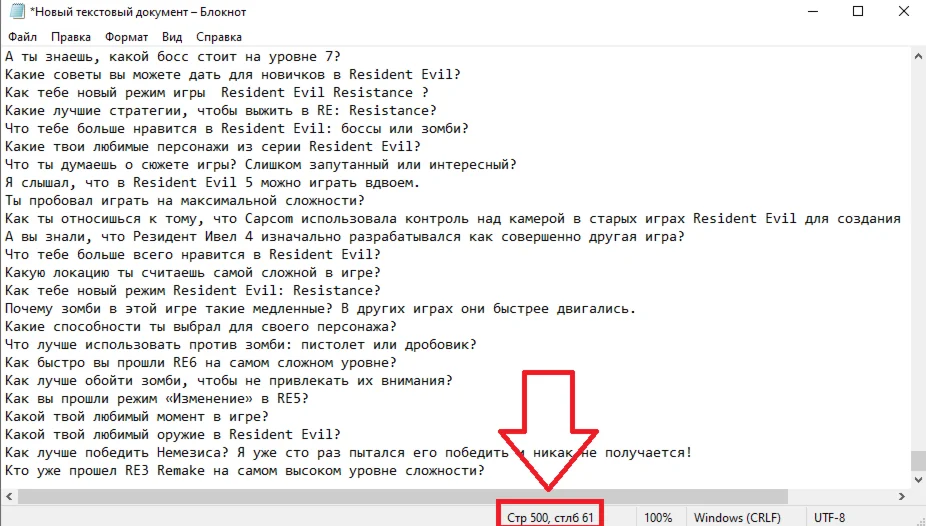Viewport: 926px width, 526px height.
Task: Open the Справка menu
Action: [x=219, y=37]
